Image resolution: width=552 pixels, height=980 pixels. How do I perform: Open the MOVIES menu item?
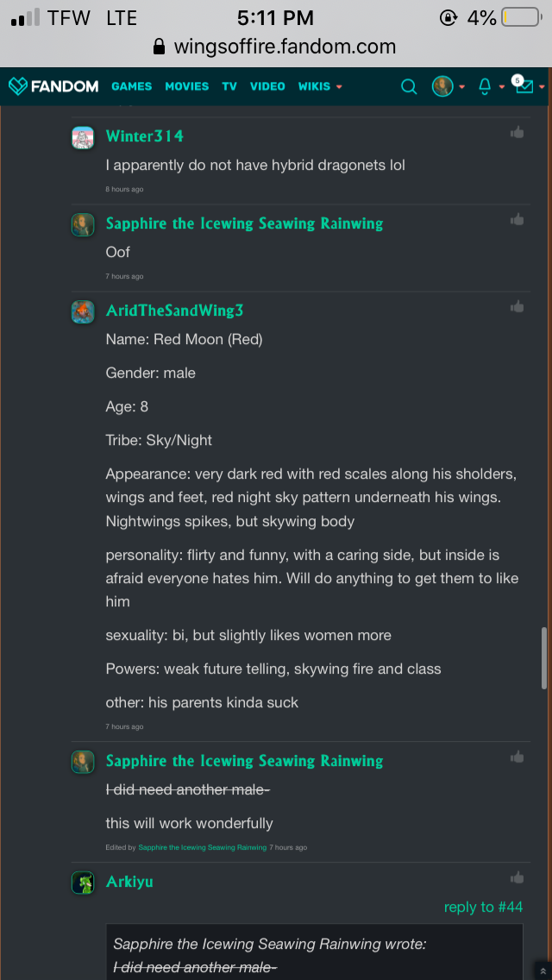pos(186,86)
